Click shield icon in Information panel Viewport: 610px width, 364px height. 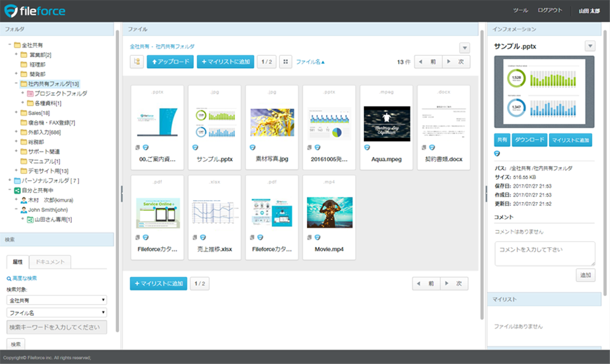tap(497, 154)
